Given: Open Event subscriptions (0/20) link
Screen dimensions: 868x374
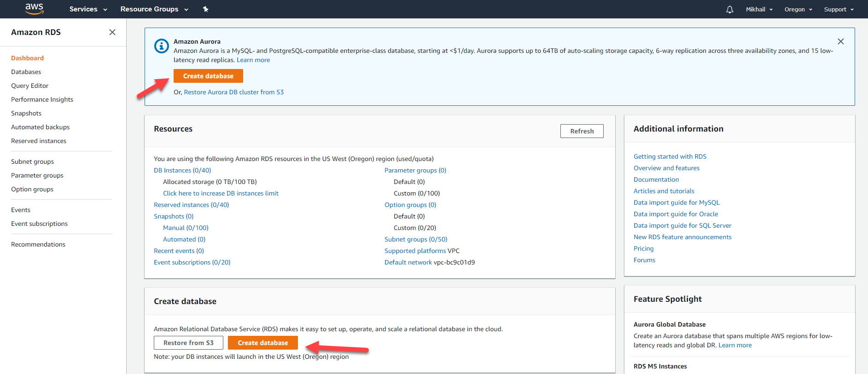Looking at the screenshot, I should [192, 262].
